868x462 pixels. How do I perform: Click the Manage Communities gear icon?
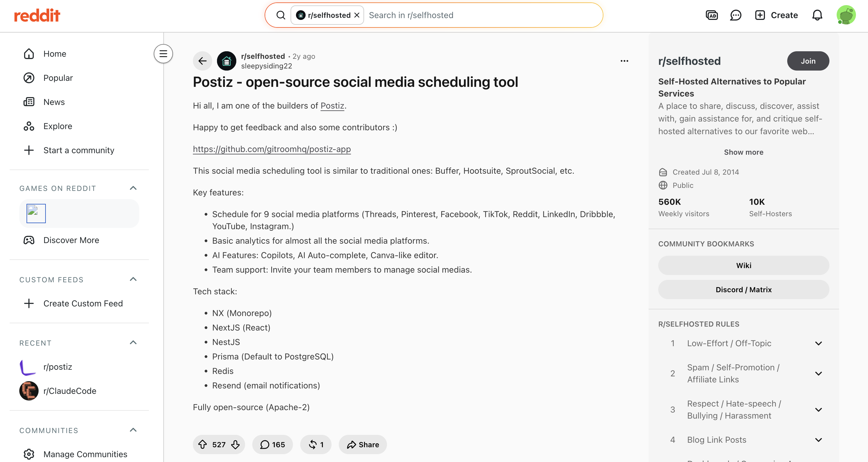click(x=29, y=454)
